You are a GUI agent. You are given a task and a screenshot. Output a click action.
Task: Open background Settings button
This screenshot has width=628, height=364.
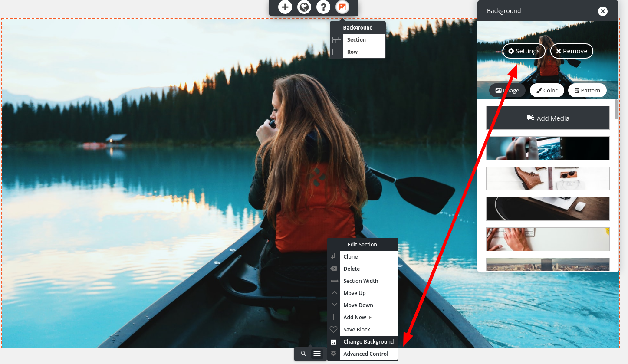pos(524,51)
